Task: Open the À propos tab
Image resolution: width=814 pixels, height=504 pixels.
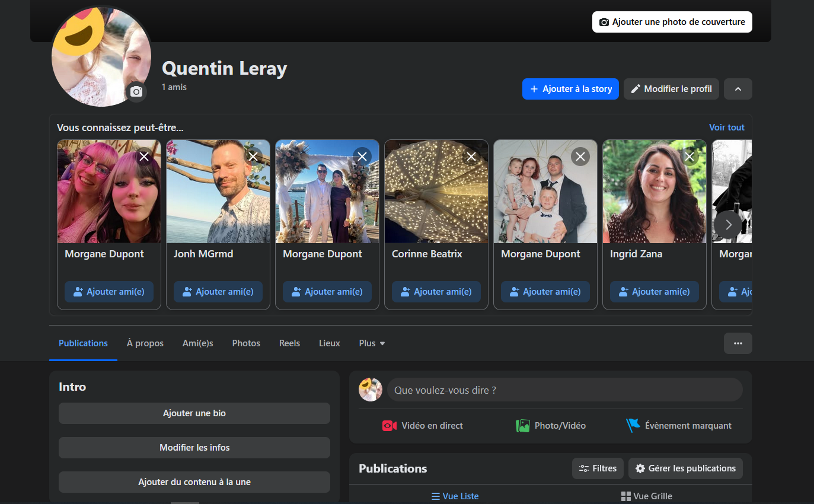Action: [x=145, y=343]
